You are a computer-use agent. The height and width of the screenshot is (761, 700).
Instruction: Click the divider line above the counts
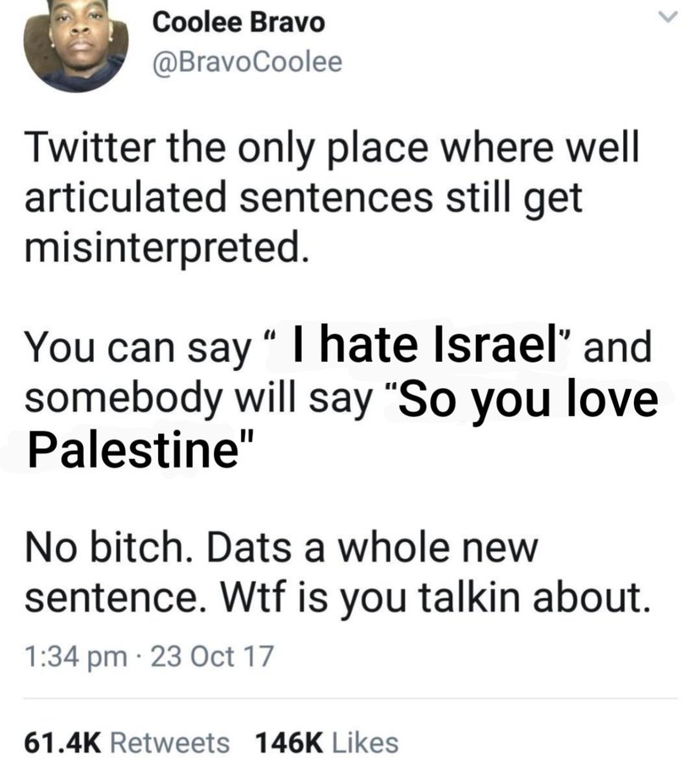350,698
